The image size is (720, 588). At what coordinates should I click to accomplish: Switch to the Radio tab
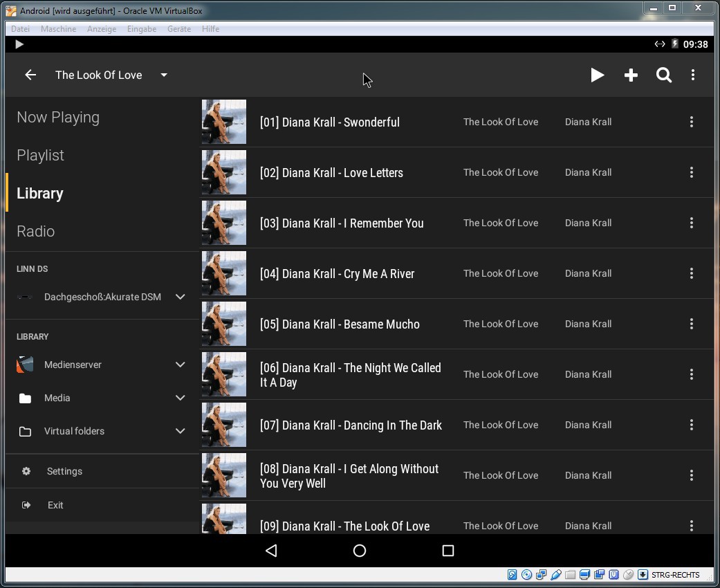click(36, 232)
